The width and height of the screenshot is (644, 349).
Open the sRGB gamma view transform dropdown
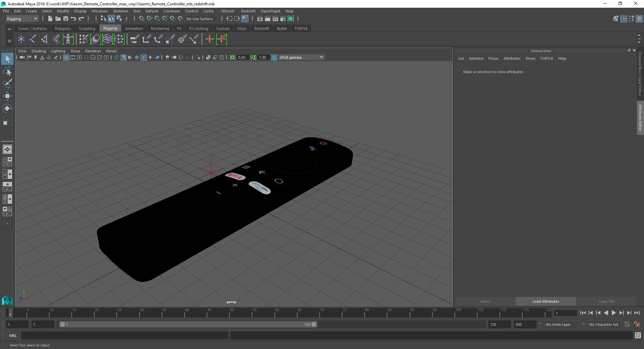[x=301, y=57]
